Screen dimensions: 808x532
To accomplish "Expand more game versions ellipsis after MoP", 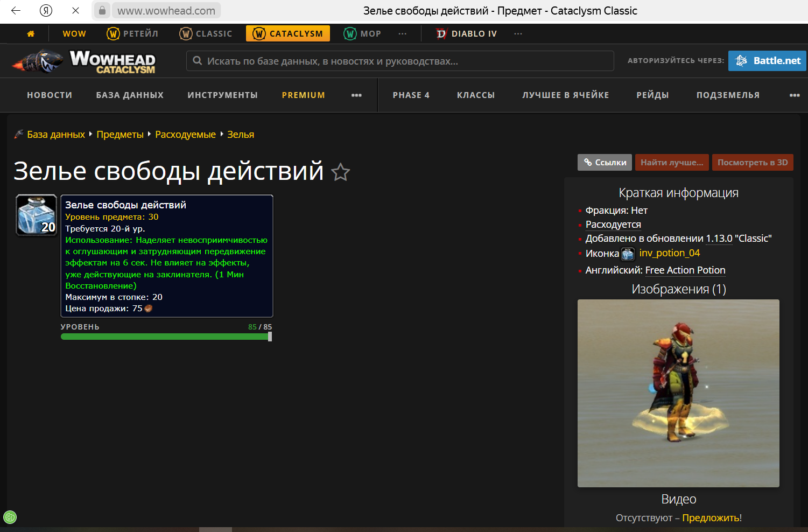I will (403, 34).
